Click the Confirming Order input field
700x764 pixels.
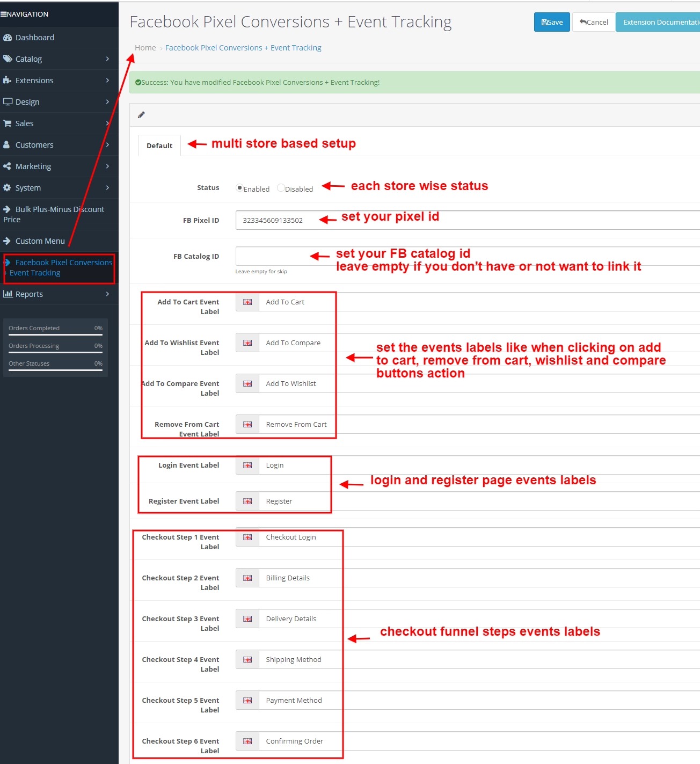pyautogui.click(x=479, y=741)
